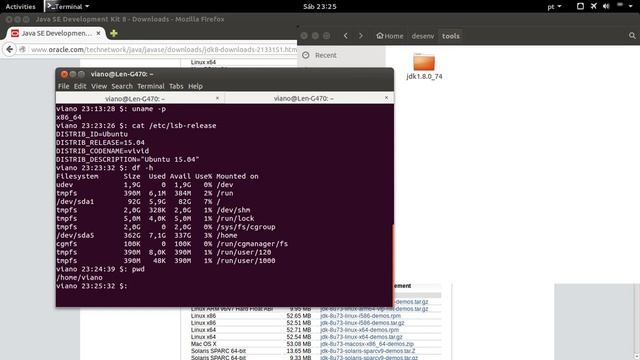This screenshot has height=360, width=640.
Task: Click the window square icon in top bar
Action: pyautogui.click(x=580, y=6)
